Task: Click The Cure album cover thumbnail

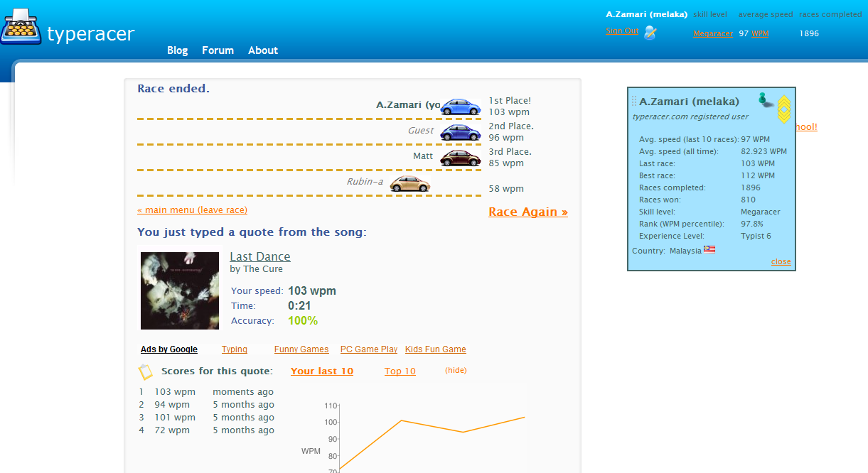Action: click(180, 290)
